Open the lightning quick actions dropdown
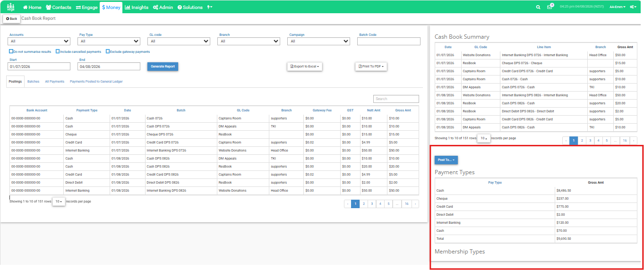Screen dimensions: 644x270 [x=210, y=8]
